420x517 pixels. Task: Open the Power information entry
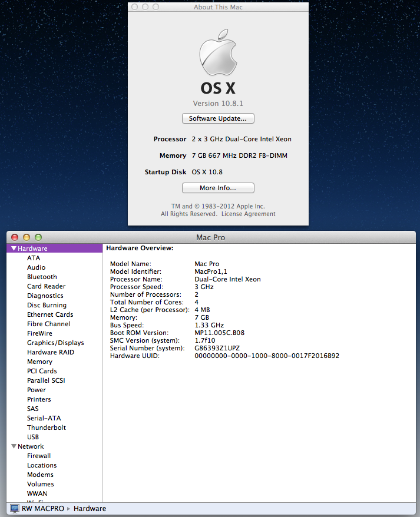[37, 390]
